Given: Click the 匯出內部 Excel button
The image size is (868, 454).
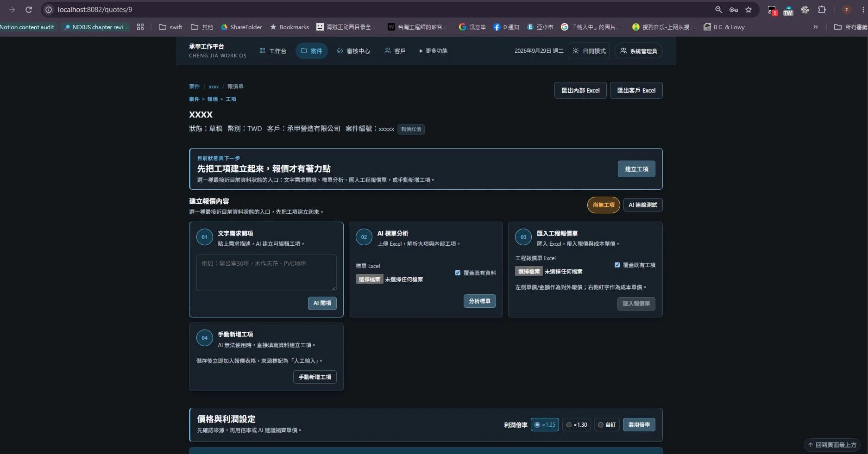Looking at the screenshot, I should coord(580,90).
